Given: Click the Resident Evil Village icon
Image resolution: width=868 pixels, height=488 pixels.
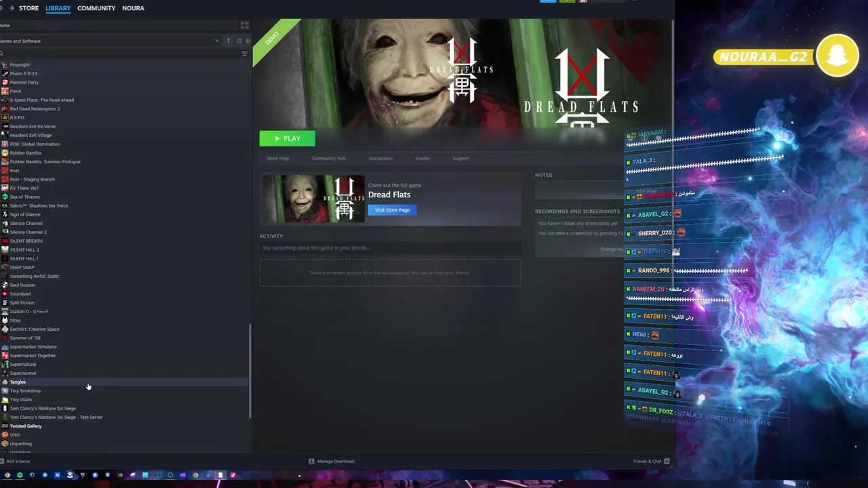Looking at the screenshot, I should (x=5, y=135).
